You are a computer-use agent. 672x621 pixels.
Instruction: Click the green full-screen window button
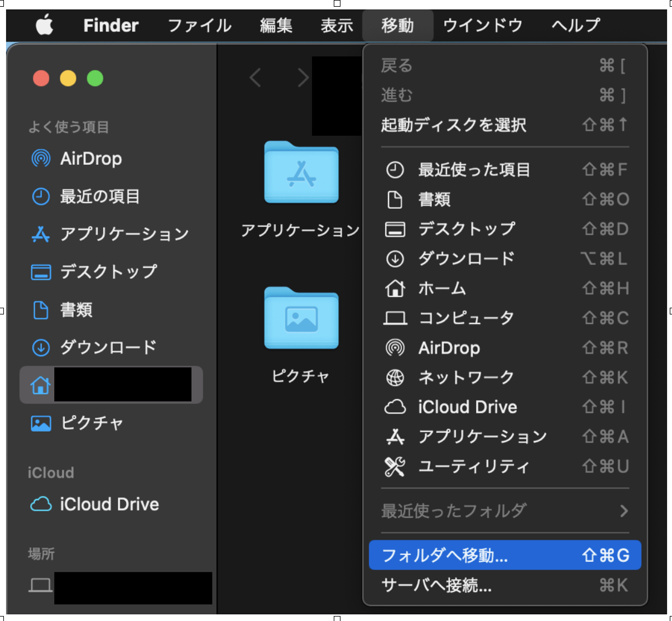95,78
